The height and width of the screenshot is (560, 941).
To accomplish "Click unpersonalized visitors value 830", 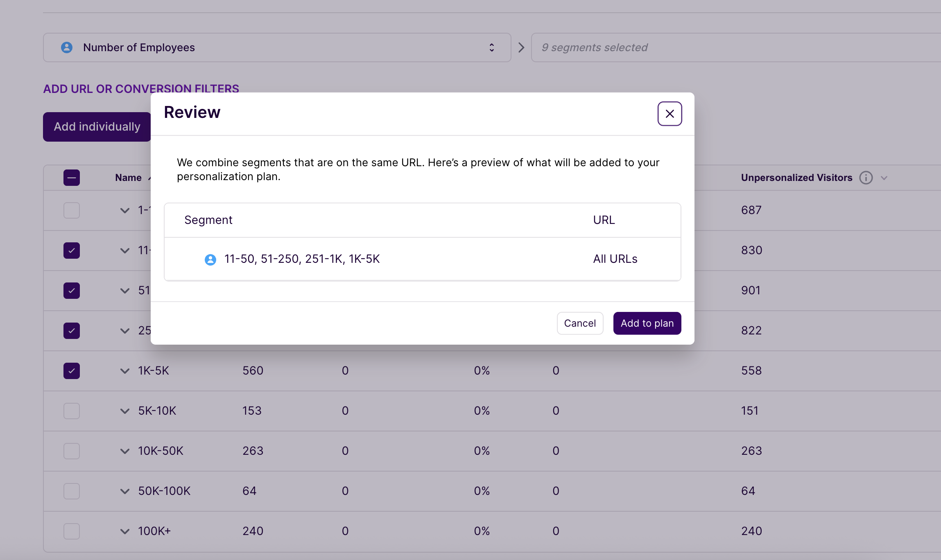I will tap(751, 251).
